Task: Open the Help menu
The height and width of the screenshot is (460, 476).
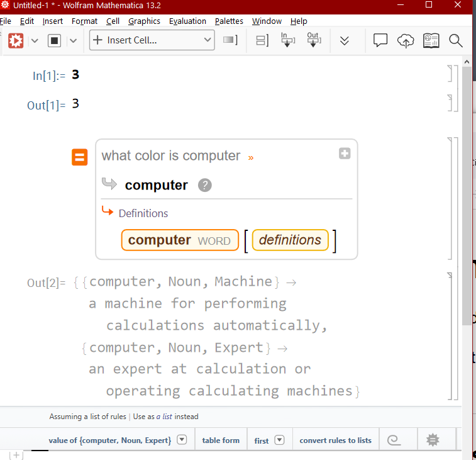Action: point(299,21)
